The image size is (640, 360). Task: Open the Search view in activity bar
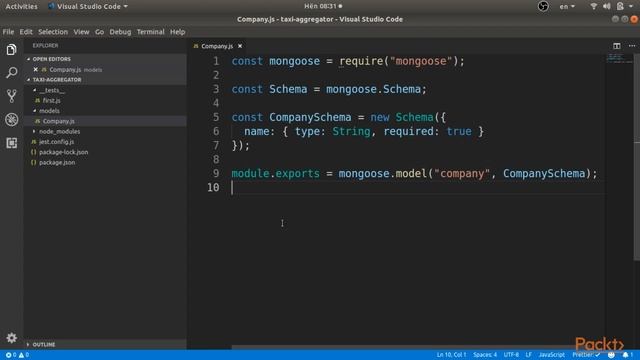pyautogui.click(x=11, y=73)
